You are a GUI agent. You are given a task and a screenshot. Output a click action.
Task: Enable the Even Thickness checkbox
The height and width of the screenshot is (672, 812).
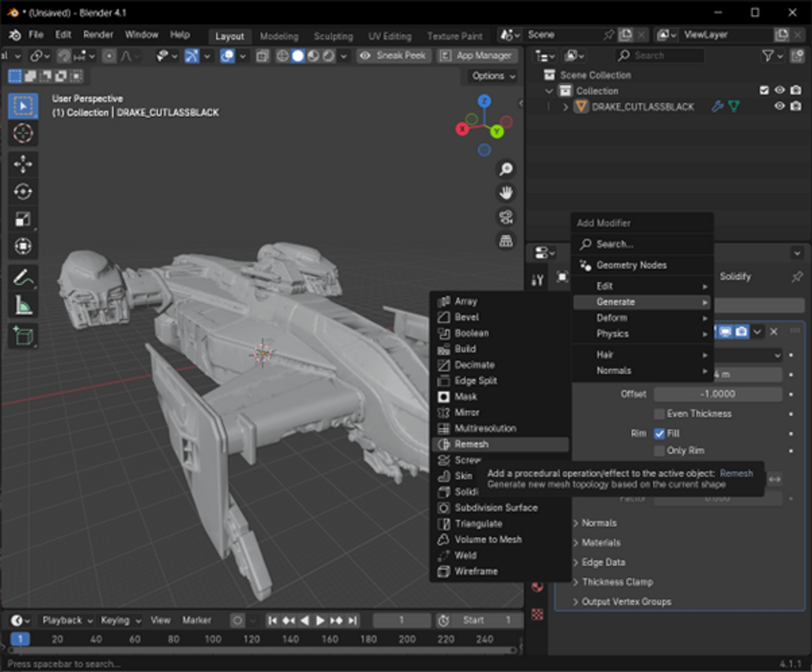tap(659, 413)
